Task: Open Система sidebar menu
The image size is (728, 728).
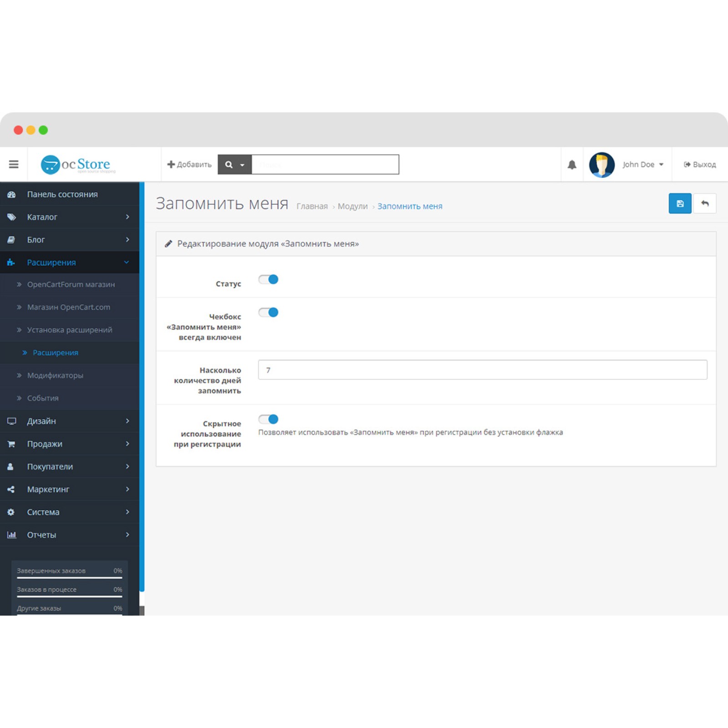Action: click(70, 512)
